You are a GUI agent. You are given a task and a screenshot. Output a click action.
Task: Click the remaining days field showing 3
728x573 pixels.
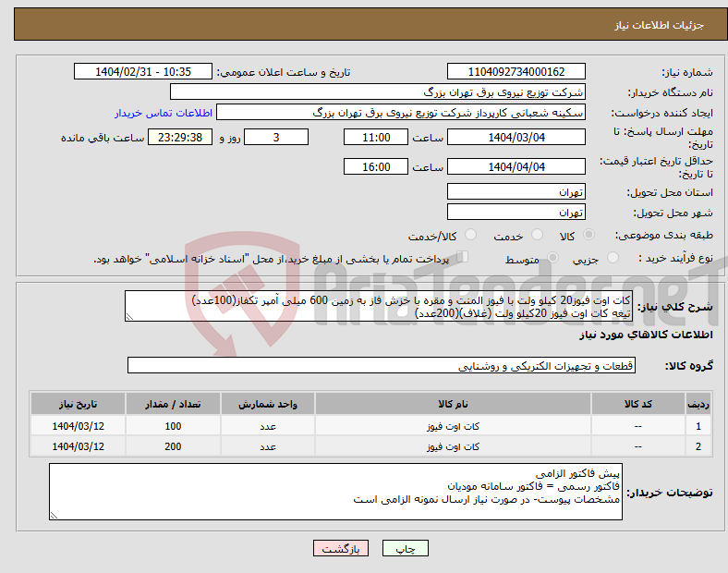pyautogui.click(x=276, y=138)
